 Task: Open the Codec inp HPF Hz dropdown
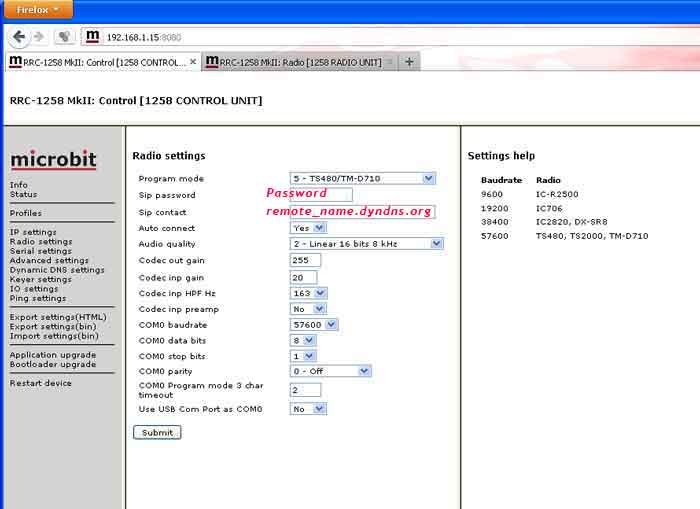pos(308,293)
